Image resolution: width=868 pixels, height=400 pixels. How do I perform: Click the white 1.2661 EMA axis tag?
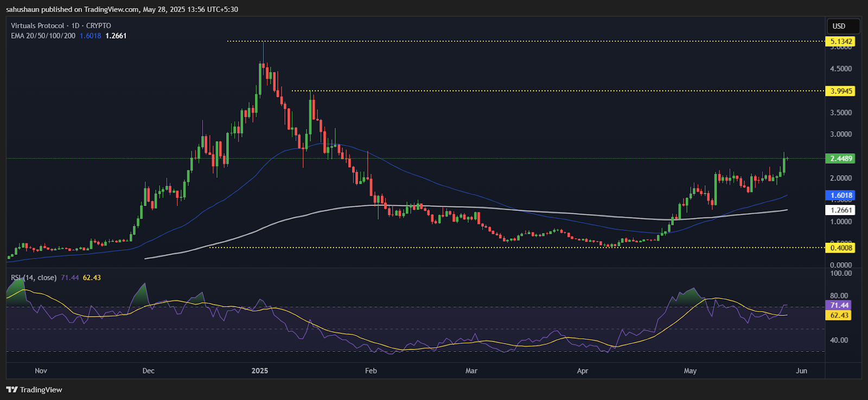840,210
